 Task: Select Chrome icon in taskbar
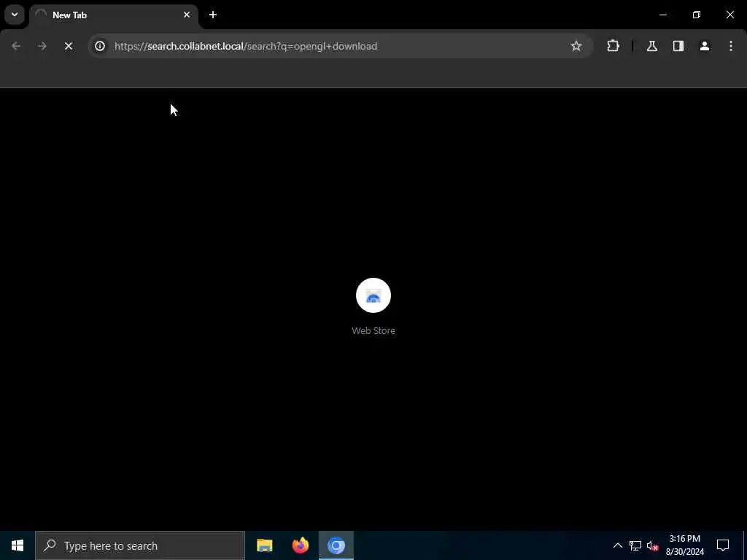(x=336, y=545)
